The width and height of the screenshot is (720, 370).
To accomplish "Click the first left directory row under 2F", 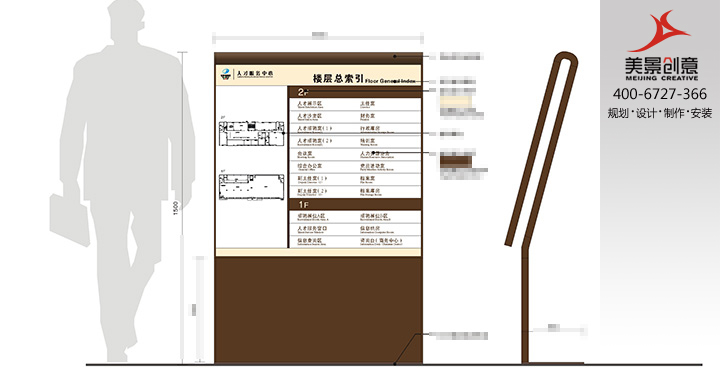I will point(322,105).
